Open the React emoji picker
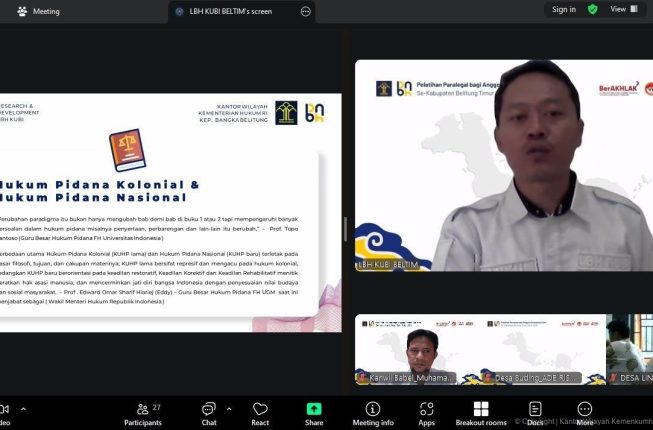 coord(260,415)
